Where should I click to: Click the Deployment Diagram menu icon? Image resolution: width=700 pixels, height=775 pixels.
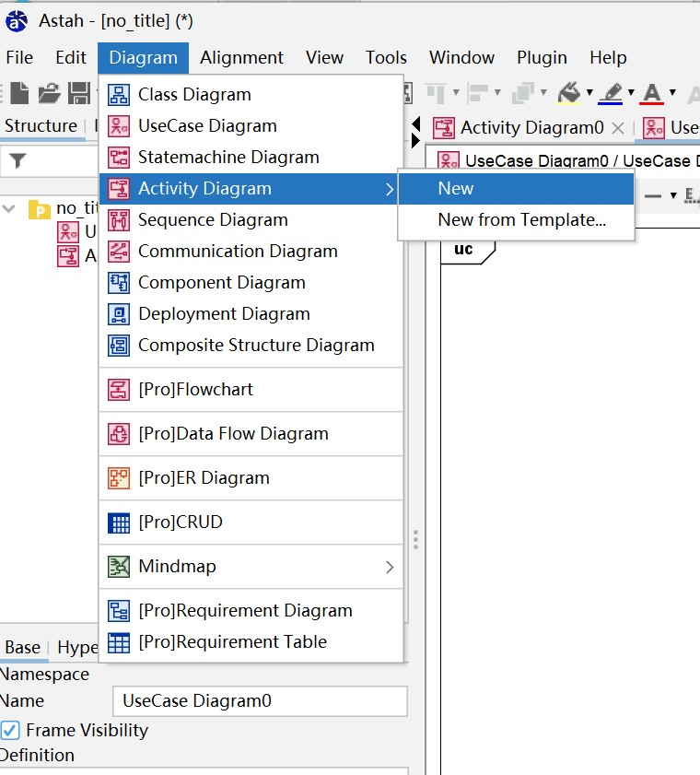pyautogui.click(x=119, y=314)
